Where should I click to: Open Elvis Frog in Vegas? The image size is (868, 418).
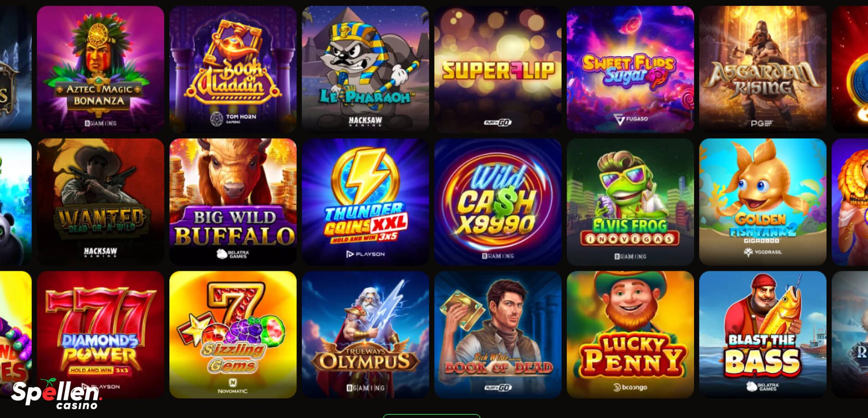630,202
